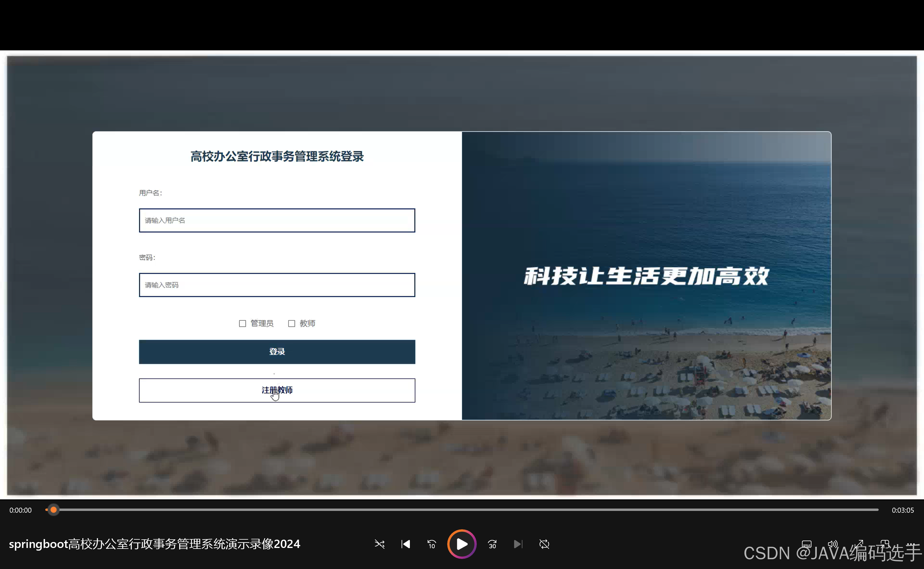The image size is (924, 569).
Task: Click the 注册教师 registration button
Action: (x=277, y=390)
